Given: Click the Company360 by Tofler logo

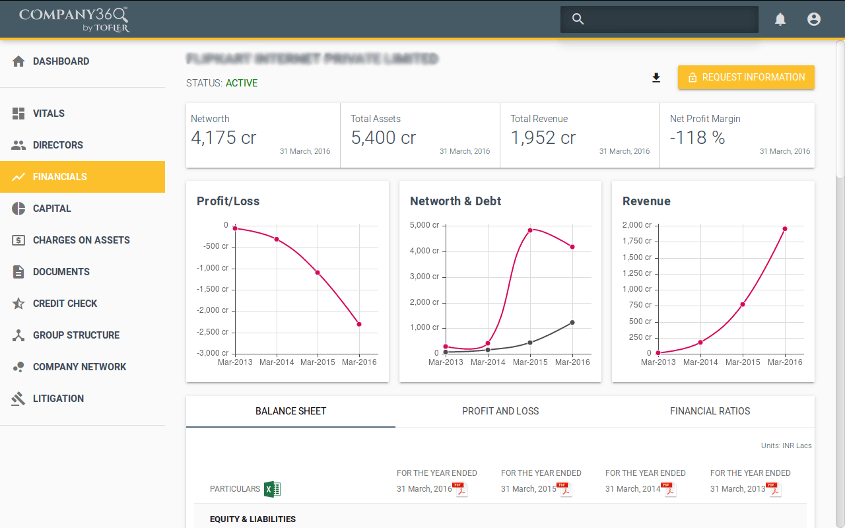Looking at the screenshot, I should [x=74, y=19].
